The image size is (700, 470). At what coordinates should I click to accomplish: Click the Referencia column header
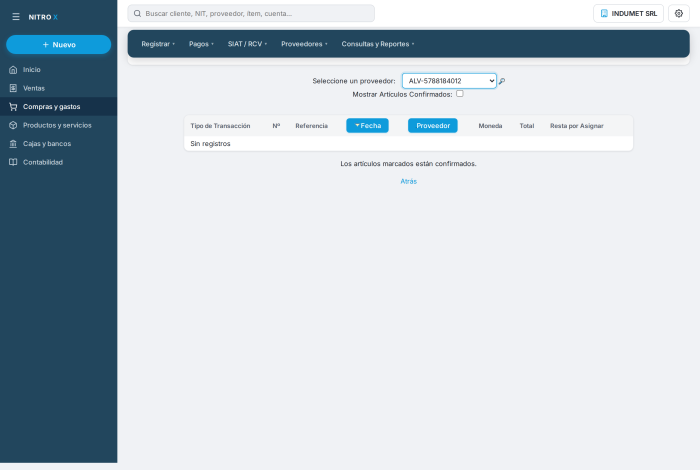[x=312, y=126]
